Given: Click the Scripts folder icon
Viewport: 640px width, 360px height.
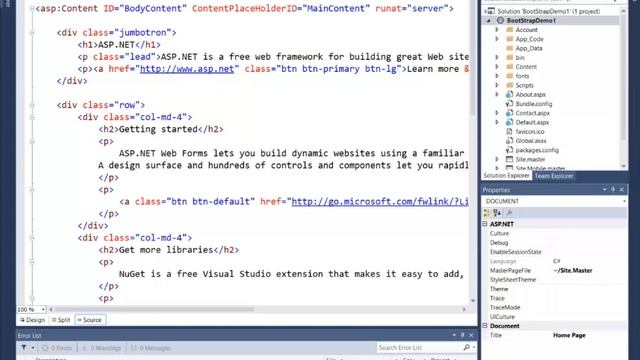Looking at the screenshot, I should [509, 85].
